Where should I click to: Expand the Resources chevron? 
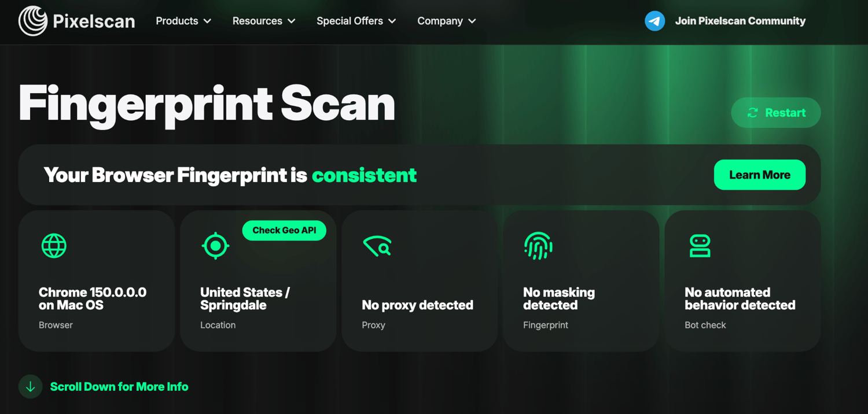click(x=292, y=21)
